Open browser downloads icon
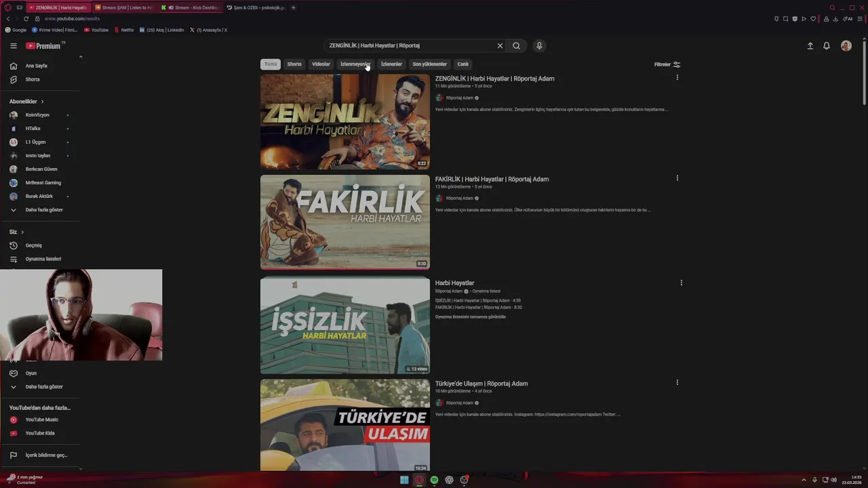Viewport: 868px width, 488px height. click(x=835, y=19)
